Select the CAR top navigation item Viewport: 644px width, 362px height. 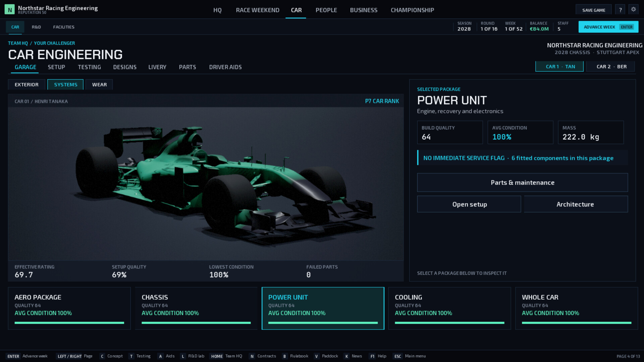pos(296,10)
